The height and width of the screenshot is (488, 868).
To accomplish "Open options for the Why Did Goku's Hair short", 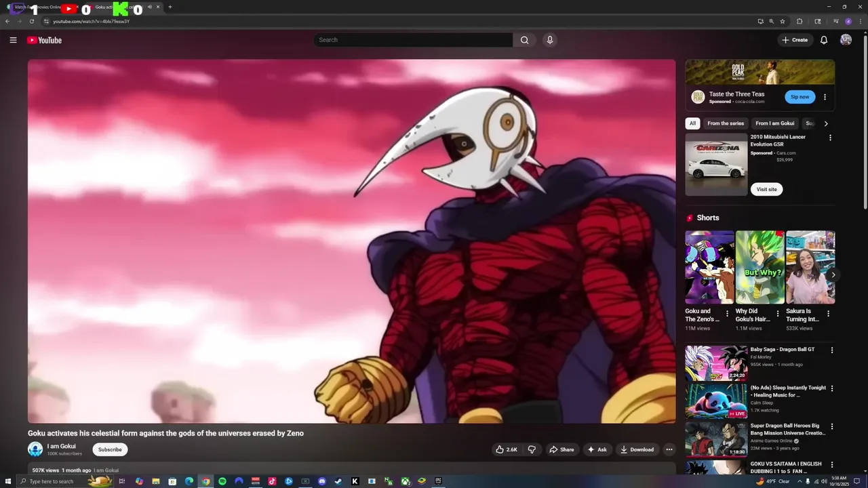I will click(778, 314).
